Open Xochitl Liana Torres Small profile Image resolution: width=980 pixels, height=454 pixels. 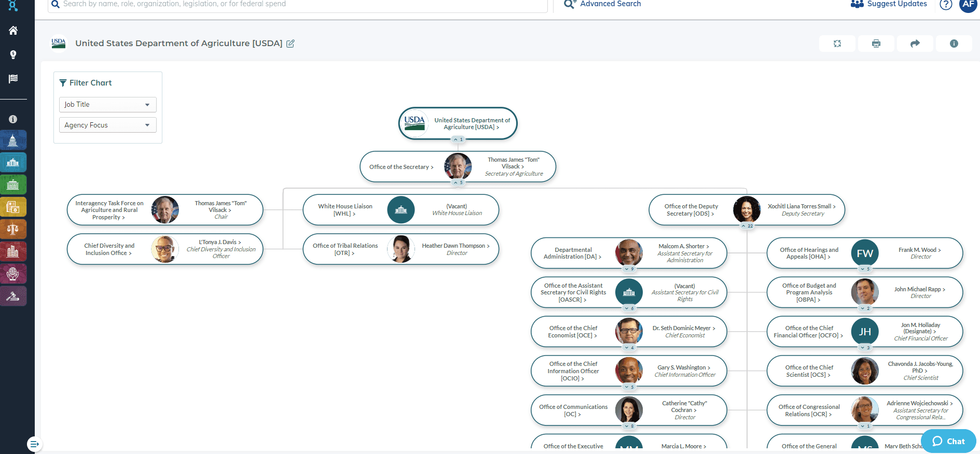click(x=802, y=206)
